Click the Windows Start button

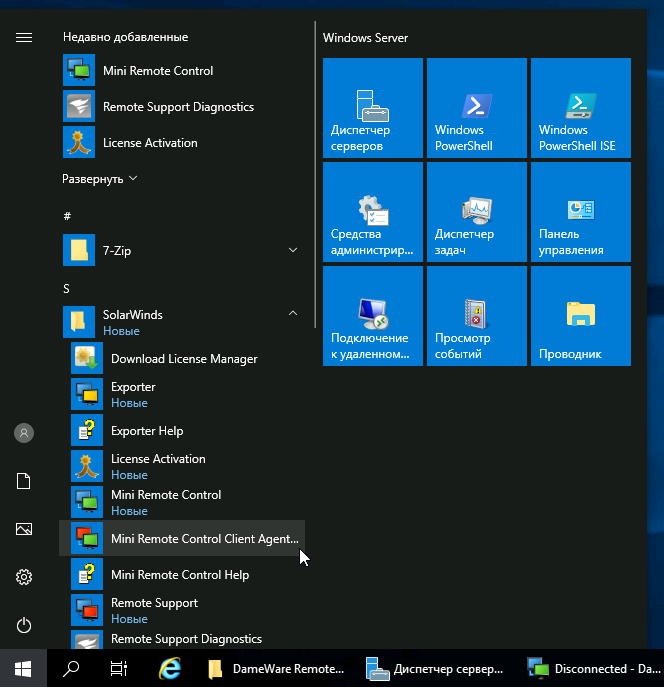(x=23, y=668)
